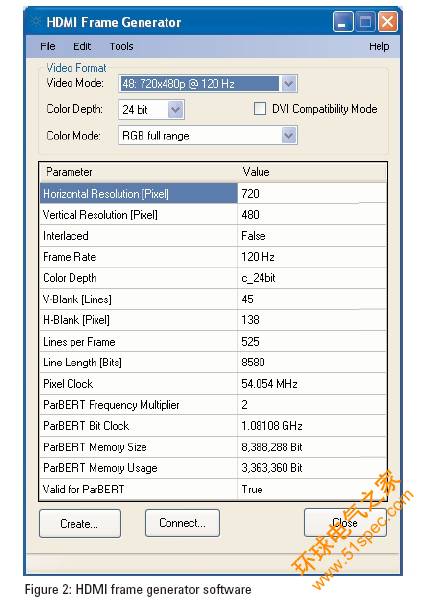Select the Pixel Clock row
This screenshot has width=429, height=603.
coord(213,383)
